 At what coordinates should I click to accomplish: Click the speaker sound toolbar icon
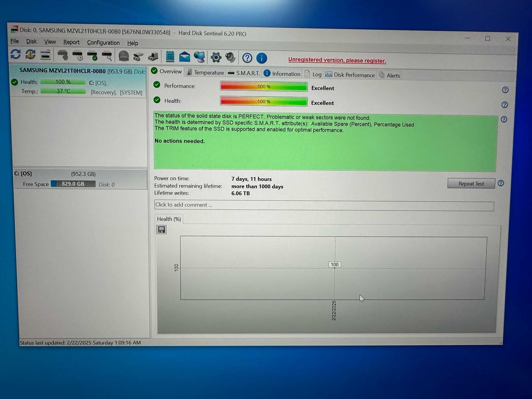(x=230, y=58)
